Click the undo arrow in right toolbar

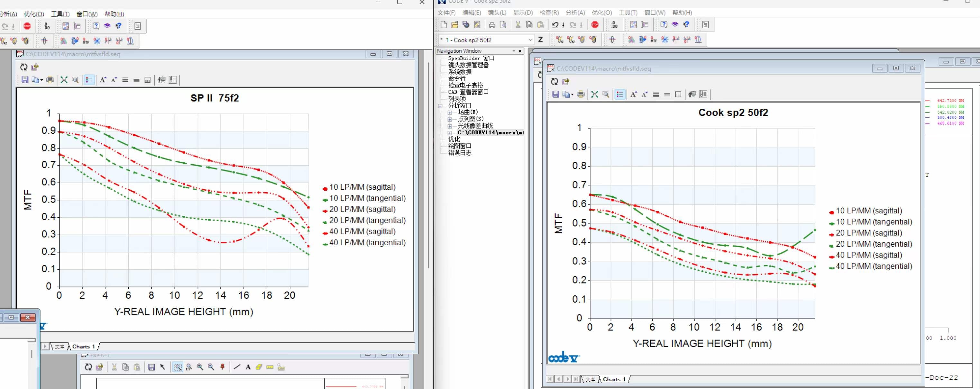(555, 25)
